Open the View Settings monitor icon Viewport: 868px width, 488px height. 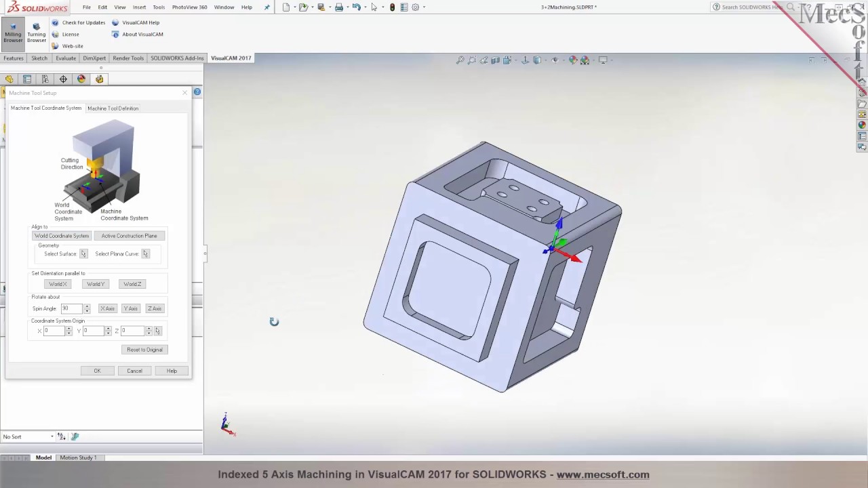pos(602,60)
